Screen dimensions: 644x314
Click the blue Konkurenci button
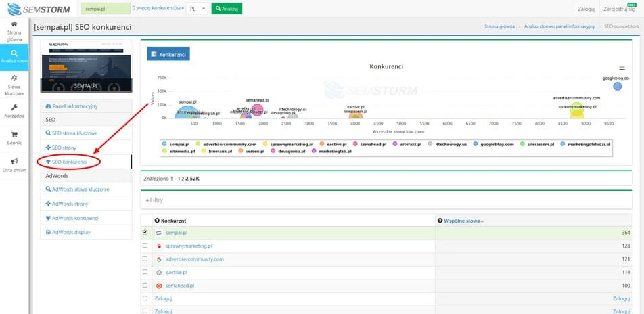coord(168,54)
